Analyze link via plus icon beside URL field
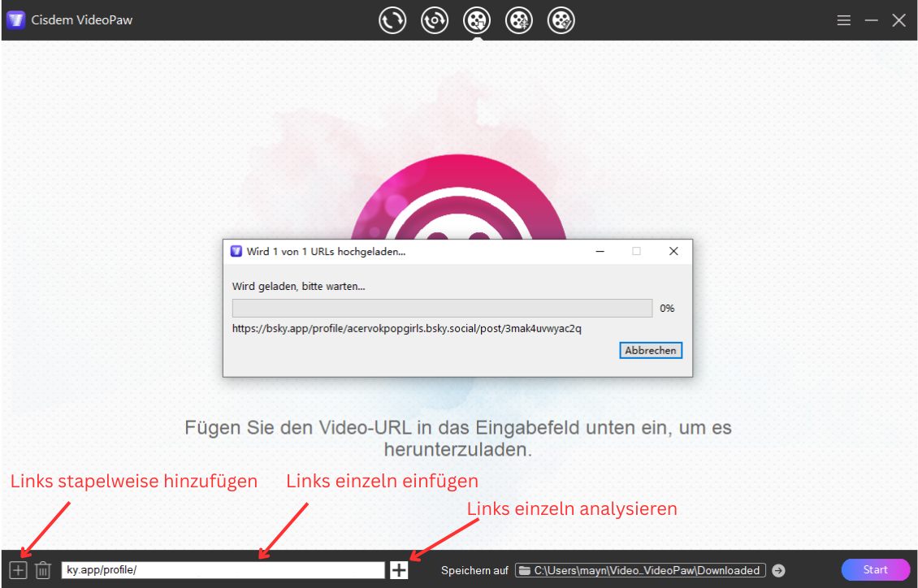 (x=398, y=570)
